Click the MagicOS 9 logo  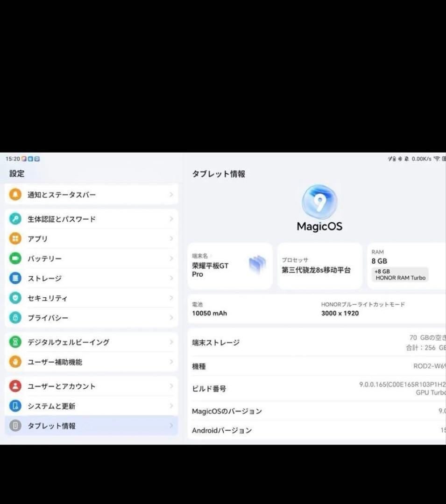pos(319,202)
